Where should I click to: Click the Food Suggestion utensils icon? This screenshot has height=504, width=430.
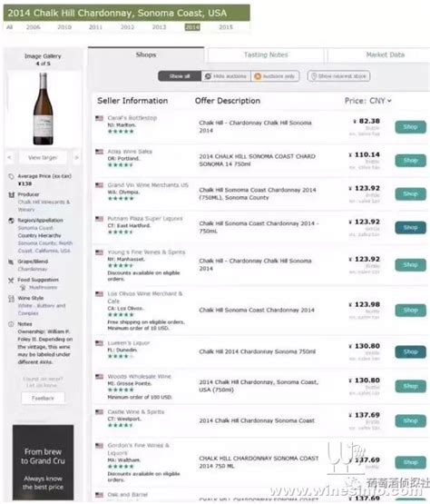11,280
